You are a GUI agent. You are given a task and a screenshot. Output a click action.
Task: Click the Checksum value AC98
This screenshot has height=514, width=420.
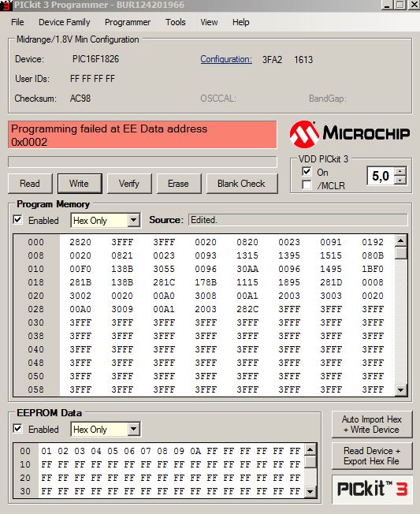coord(80,99)
